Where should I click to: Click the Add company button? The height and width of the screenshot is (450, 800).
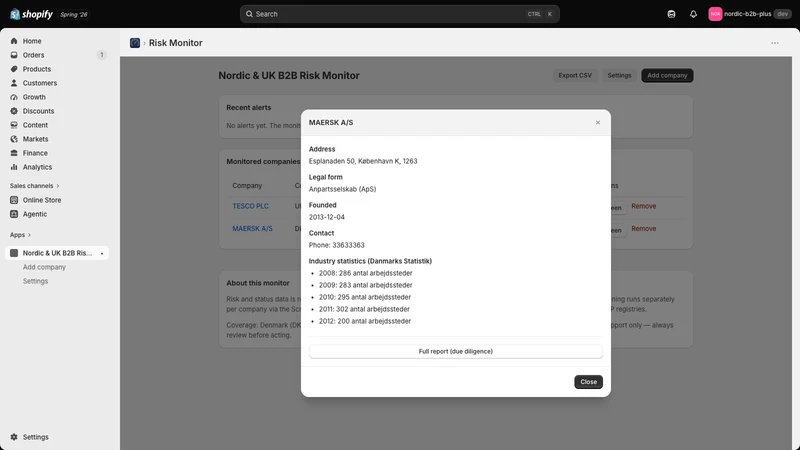667,76
